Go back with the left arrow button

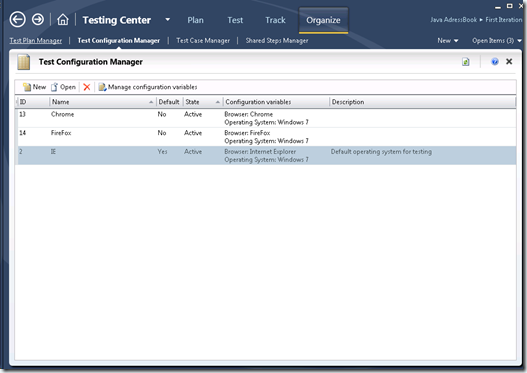[x=17, y=19]
